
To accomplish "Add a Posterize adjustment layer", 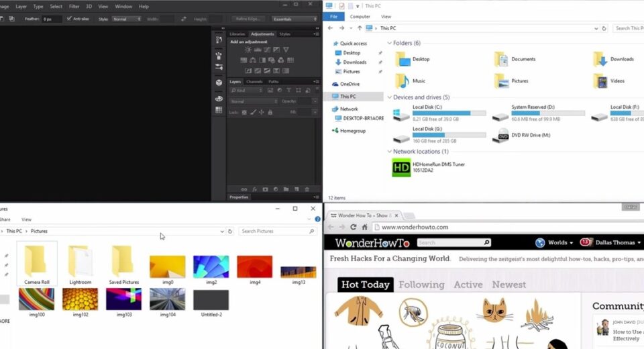I will click(258, 70).
